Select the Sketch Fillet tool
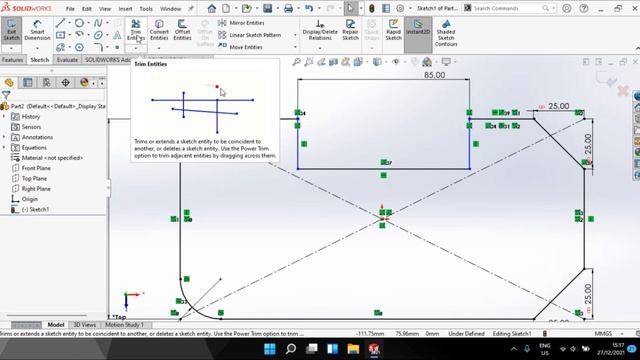 point(98,47)
